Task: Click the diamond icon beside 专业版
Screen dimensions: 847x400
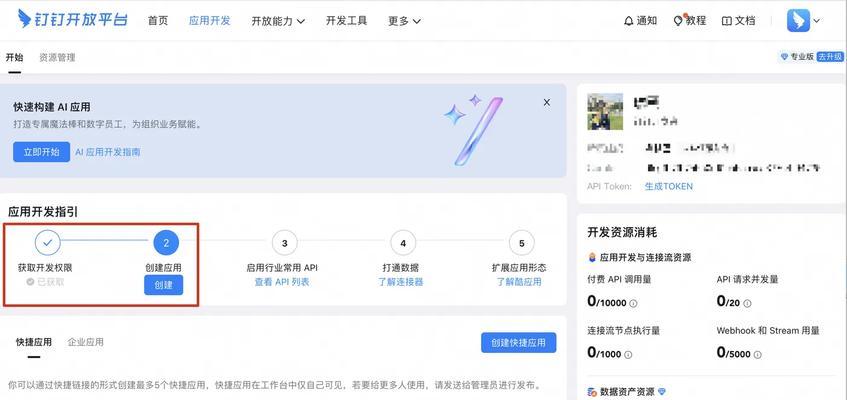Action: tap(784, 57)
